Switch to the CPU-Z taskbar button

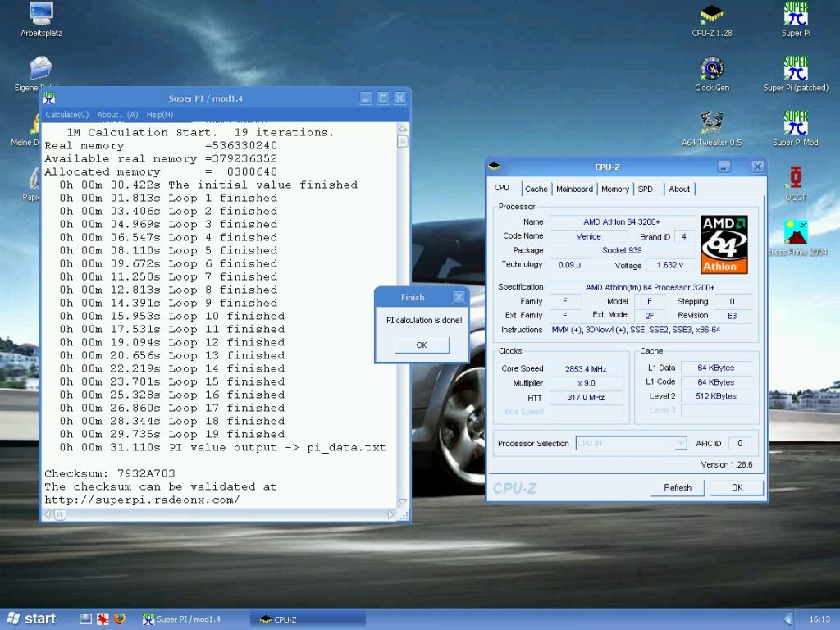[x=309, y=619]
